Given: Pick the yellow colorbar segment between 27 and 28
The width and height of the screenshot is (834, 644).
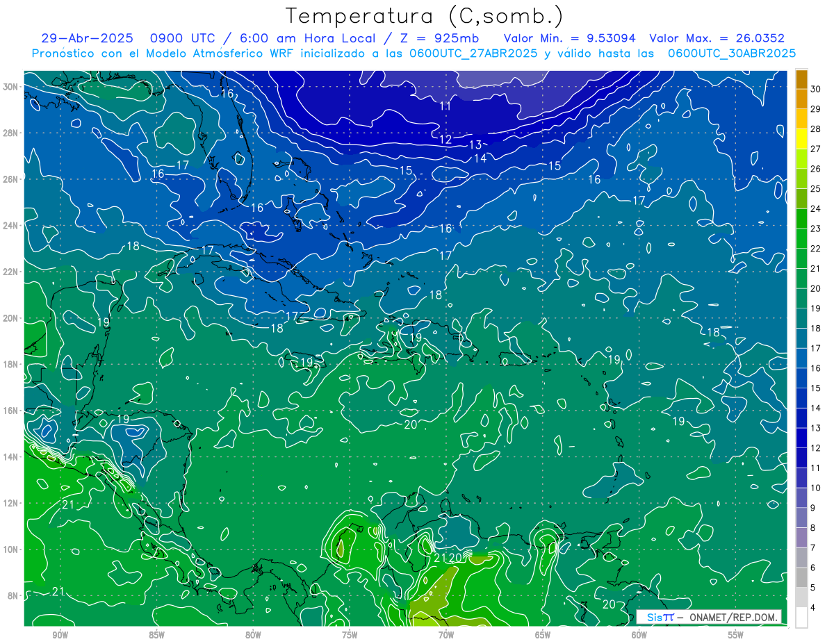Looking at the screenshot, I should [x=802, y=139].
